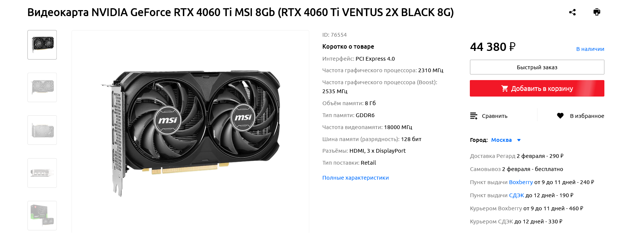Image resolution: width=644 pixels, height=235 pixels.
Task: Select the retail box thumbnail
Action: [x=42, y=216]
